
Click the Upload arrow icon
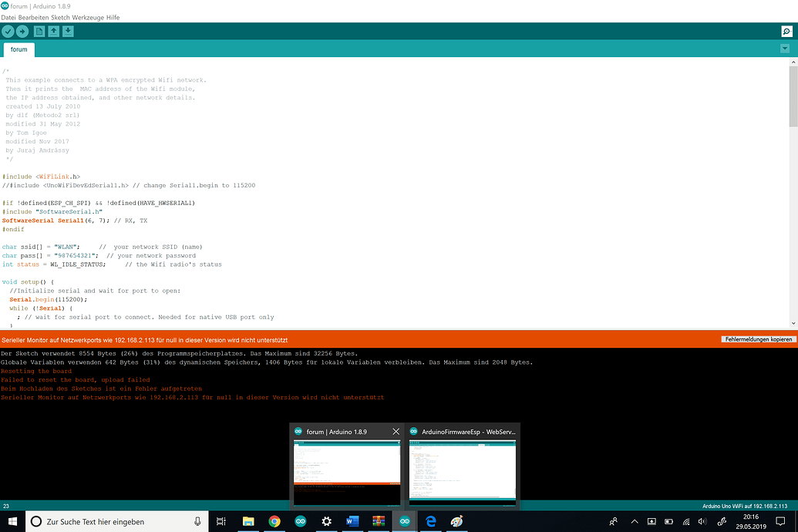(x=22, y=32)
